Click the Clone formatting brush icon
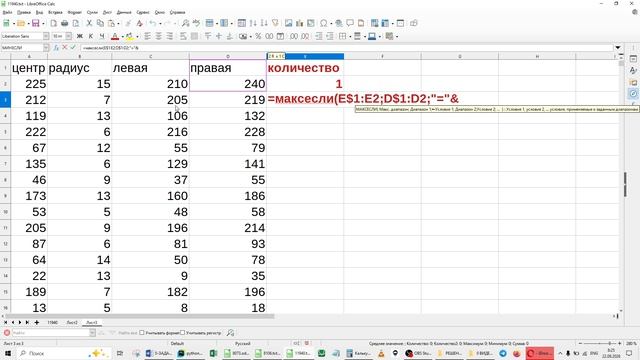This screenshot has height=360, width=640. pyautogui.click(x=128, y=23)
